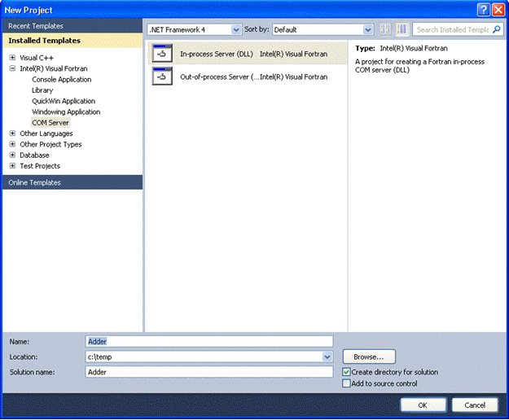Select Database tree item
This screenshot has height=420, width=509.
pyautogui.click(x=34, y=155)
